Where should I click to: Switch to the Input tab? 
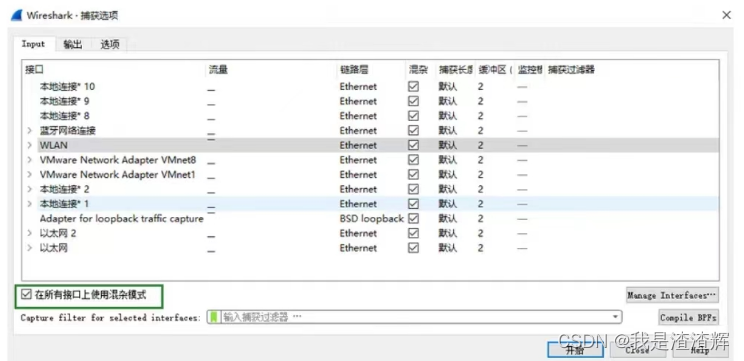coord(33,44)
